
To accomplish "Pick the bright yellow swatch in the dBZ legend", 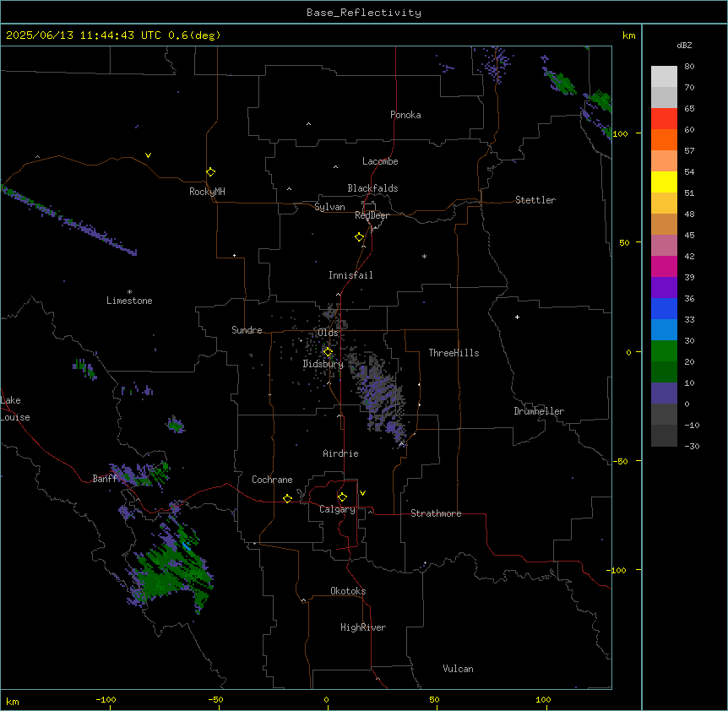I will point(664,182).
